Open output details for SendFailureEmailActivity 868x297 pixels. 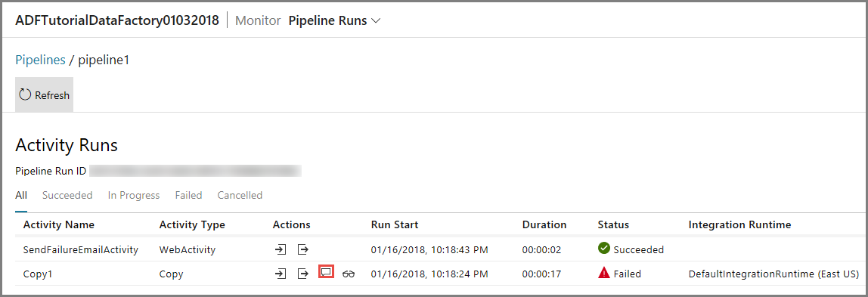pyautogui.click(x=302, y=249)
